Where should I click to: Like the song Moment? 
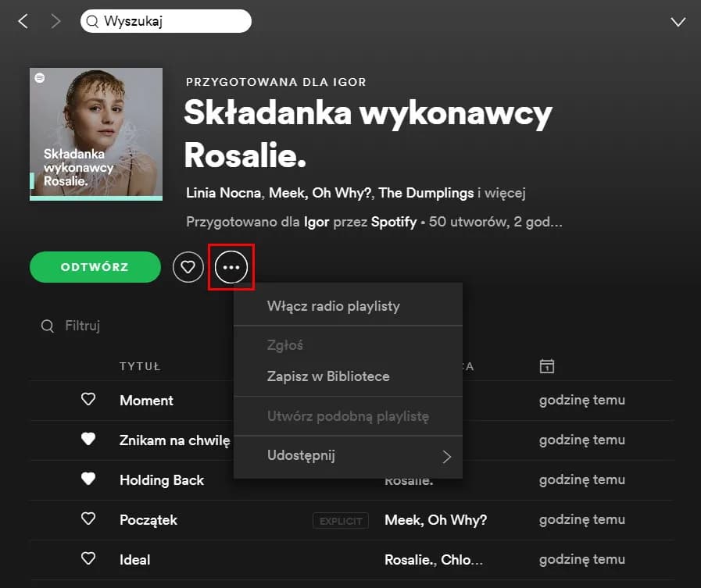[88, 399]
